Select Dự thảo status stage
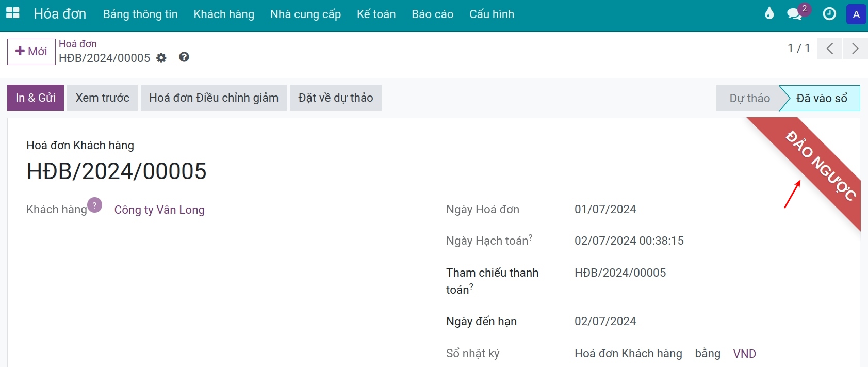 click(749, 98)
